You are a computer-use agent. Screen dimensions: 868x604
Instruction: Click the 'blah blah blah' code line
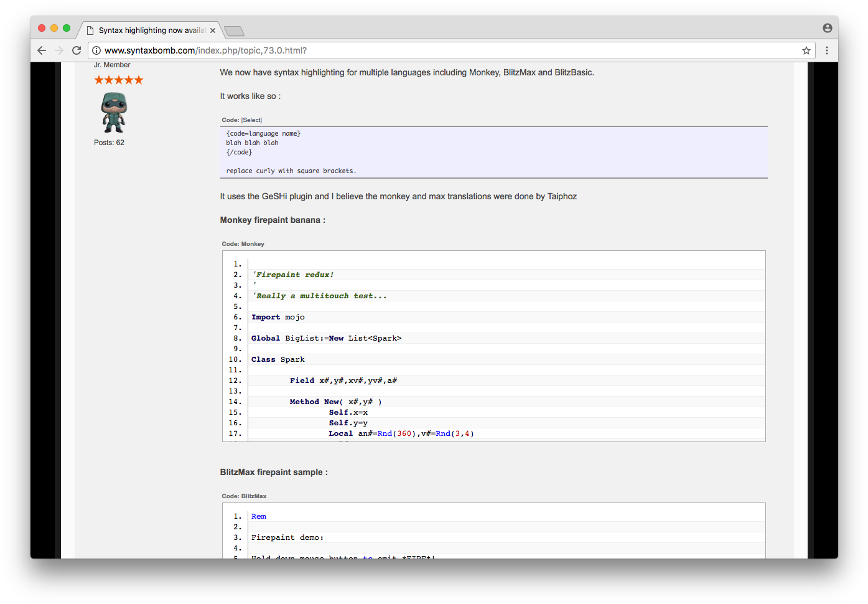(252, 143)
